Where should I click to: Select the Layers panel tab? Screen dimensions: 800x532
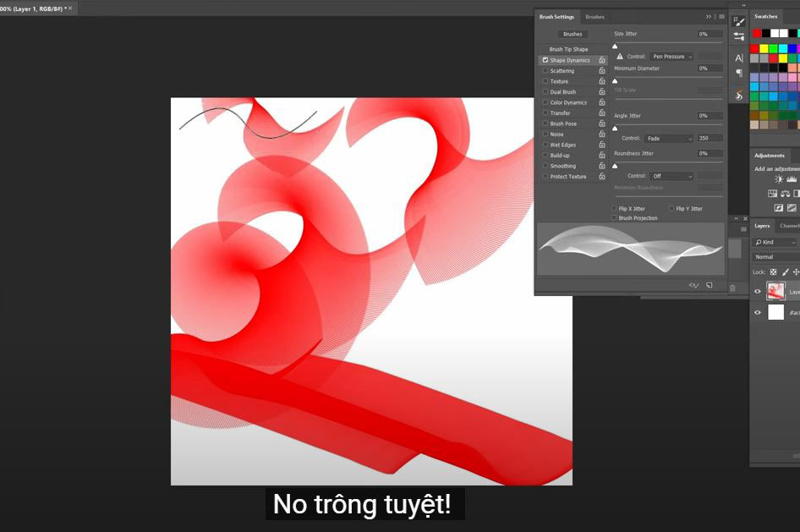pyautogui.click(x=762, y=226)
